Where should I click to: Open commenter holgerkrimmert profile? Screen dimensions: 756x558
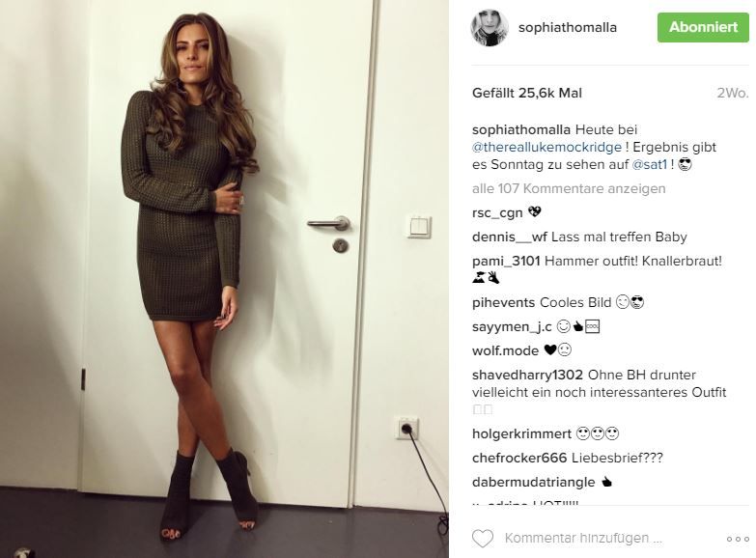(x=521, y=433)
